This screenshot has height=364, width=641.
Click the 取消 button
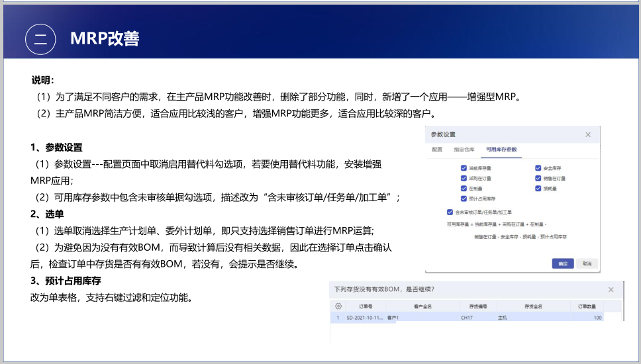point(586,263)
